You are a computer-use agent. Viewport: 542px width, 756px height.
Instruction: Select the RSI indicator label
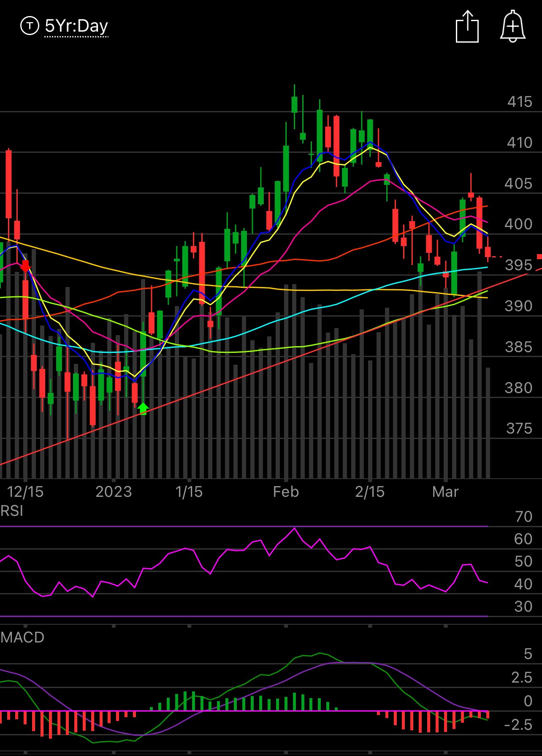pyautogui.click(x=12, y=511)
